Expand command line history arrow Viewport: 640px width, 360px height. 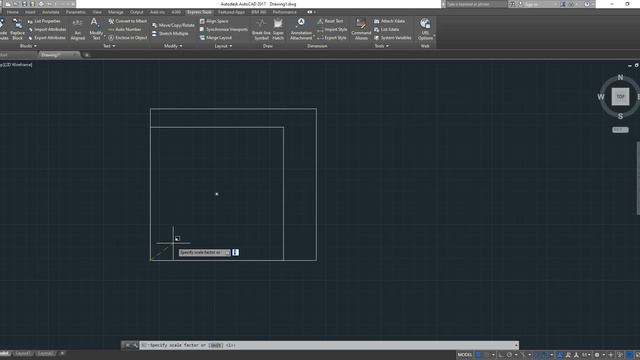coord(516,345)
